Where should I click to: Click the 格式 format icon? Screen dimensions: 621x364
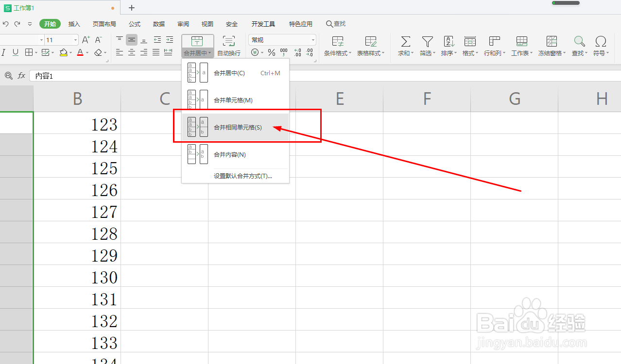click(x=470, y=41)
